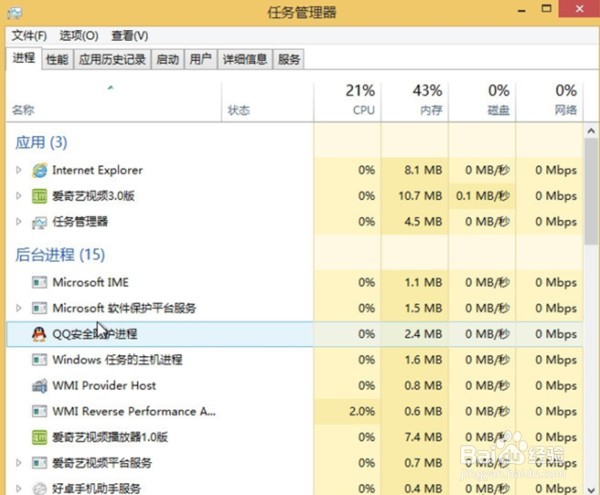Select WMI Reverse Performance A... row name

coord(134,412)
